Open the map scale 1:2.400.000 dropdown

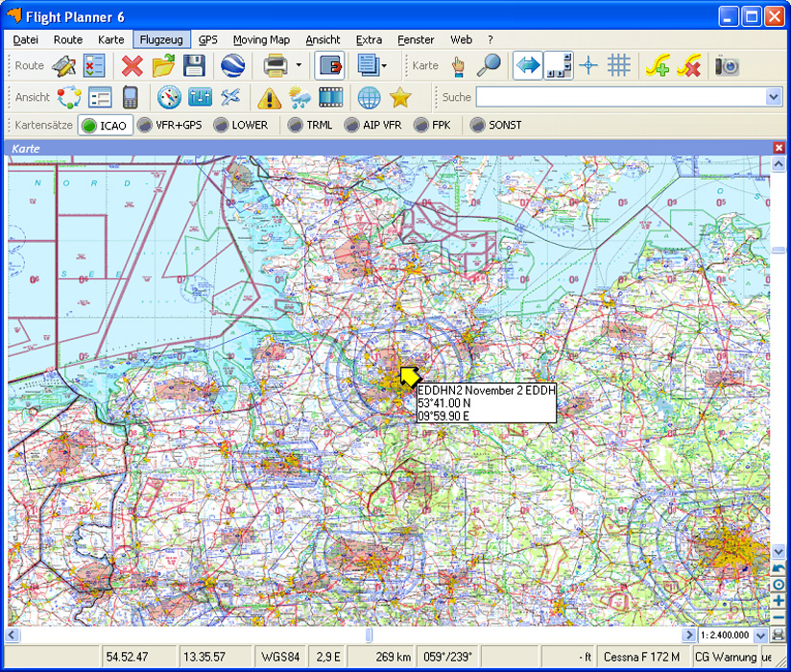pyautogui.click(x=761, y=636)
